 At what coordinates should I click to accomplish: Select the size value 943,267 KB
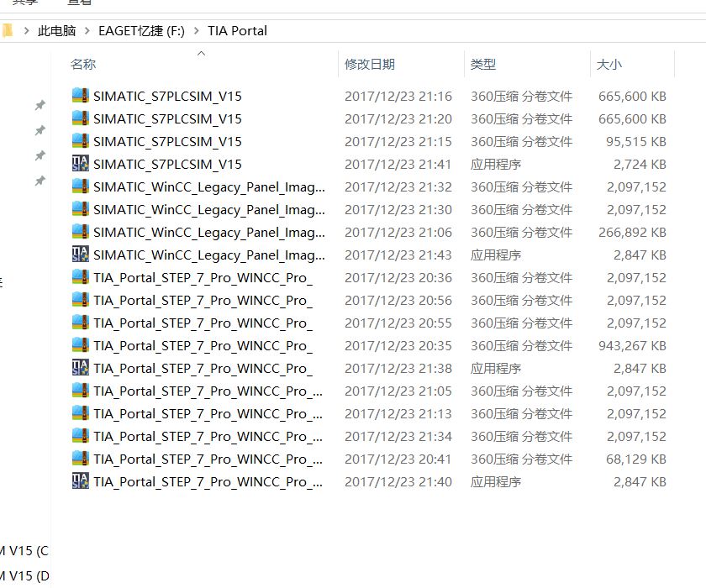pos(632,345)
